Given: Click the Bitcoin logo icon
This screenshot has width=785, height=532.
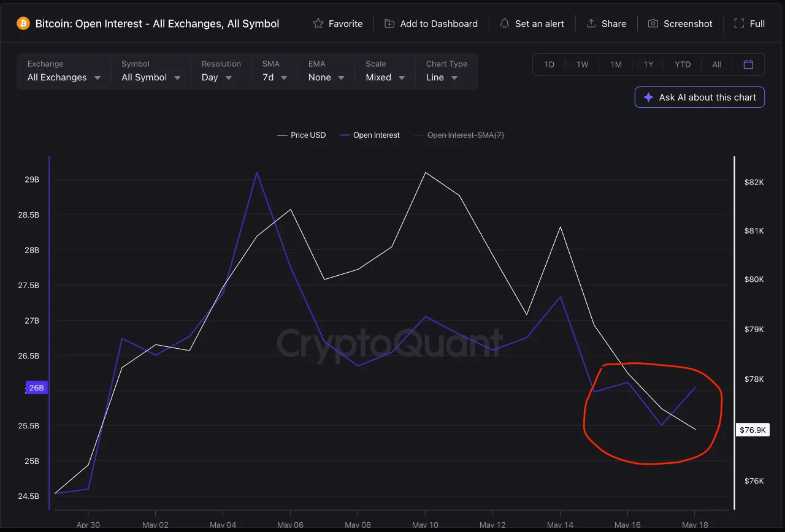Looking at the screenshot, I should coord(23,23).
